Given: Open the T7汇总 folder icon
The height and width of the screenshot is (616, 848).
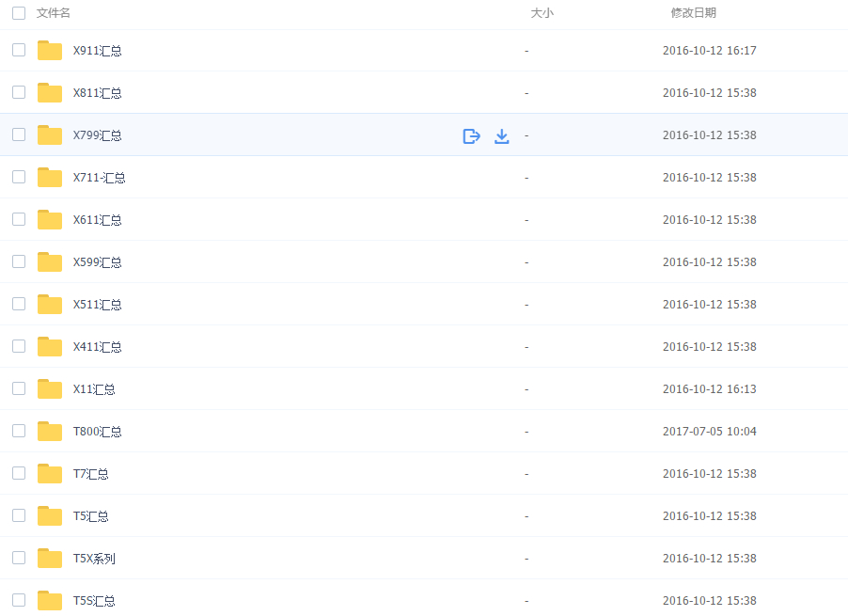Looking at the screenshot, I should (50, 473).
